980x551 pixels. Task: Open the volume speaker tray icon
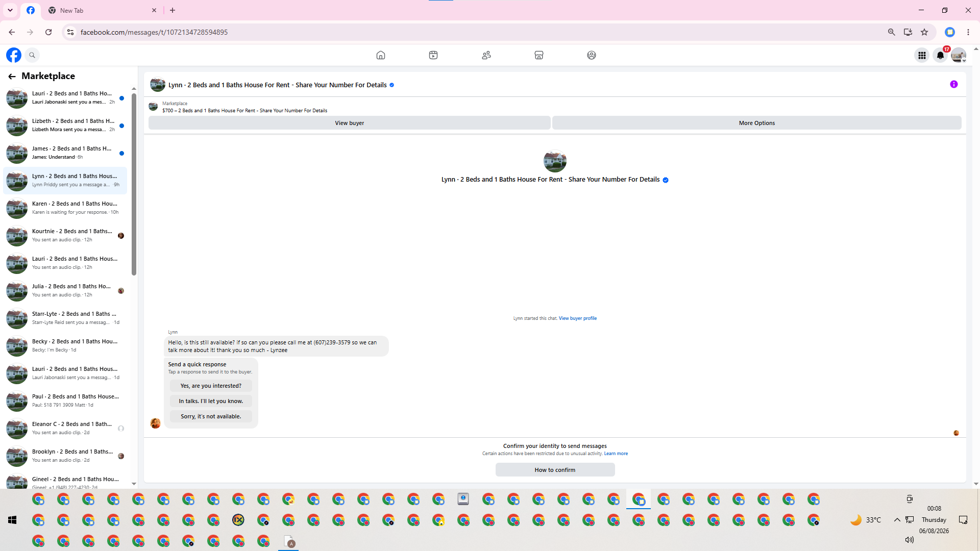coord(909,540)
